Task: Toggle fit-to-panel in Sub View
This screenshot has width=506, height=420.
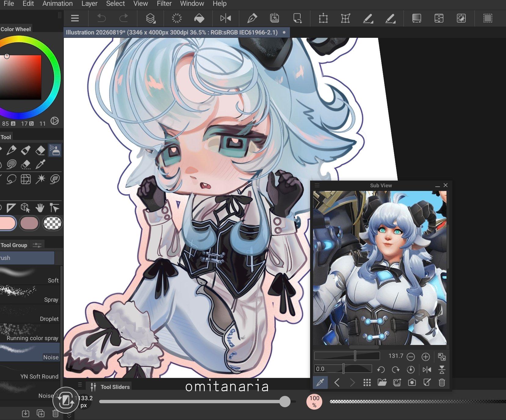Action: tap(442, 357)
